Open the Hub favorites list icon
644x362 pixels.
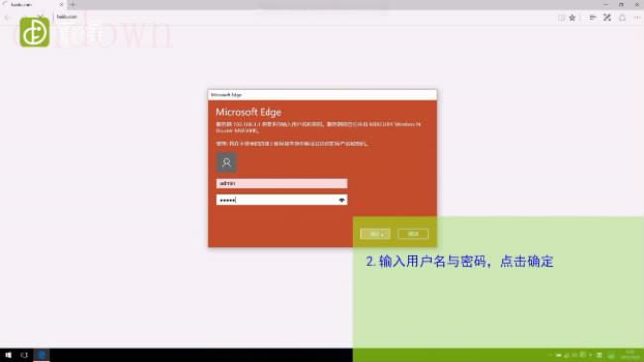point(592,17)
